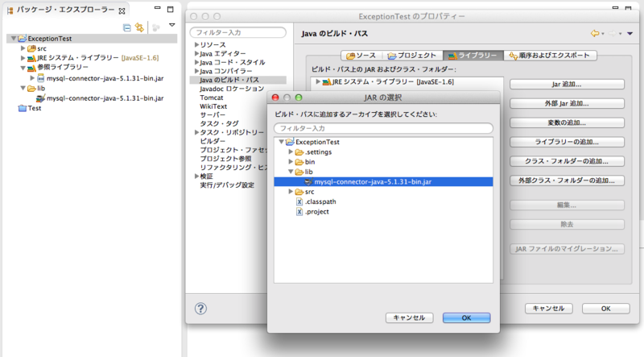Click back navigation arrow in properties header
644x357 pixels.
click(x=595, y=33)
